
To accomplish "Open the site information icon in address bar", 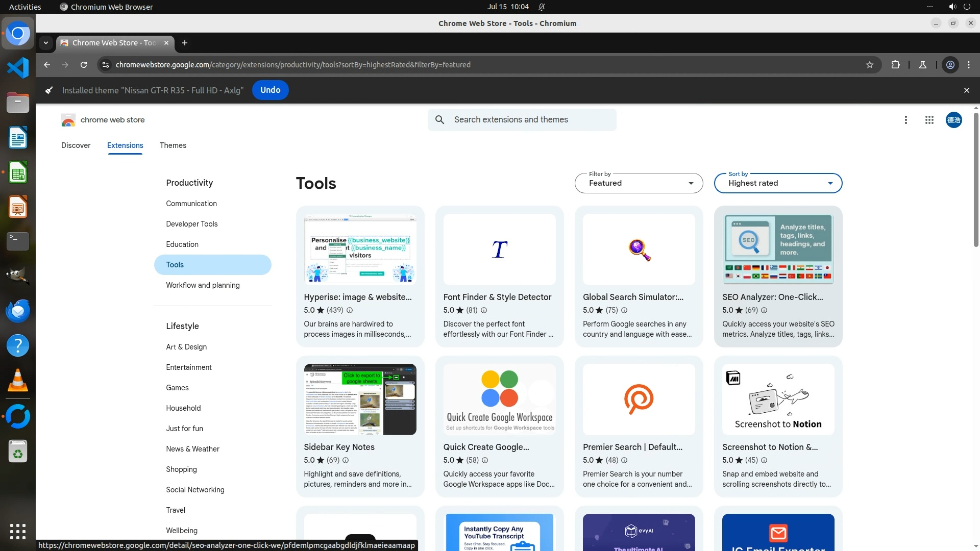I will pos(105,65).
